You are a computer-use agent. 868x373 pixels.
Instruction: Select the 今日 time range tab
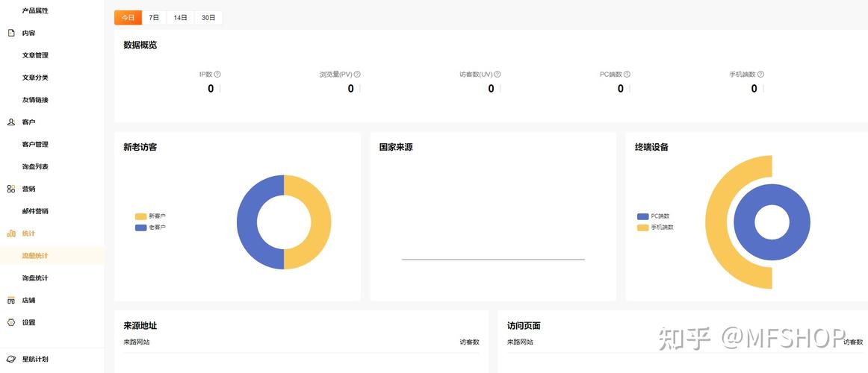click(x=128, y=18)
